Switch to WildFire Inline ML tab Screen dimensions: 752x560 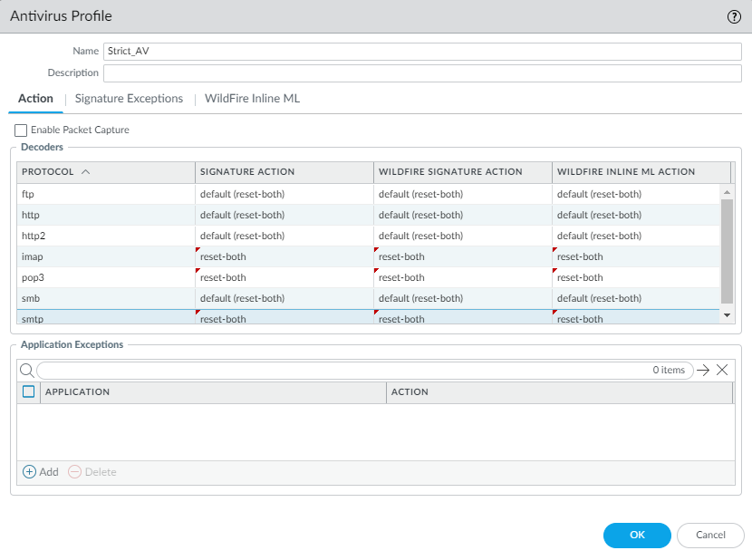click(252, 99)
